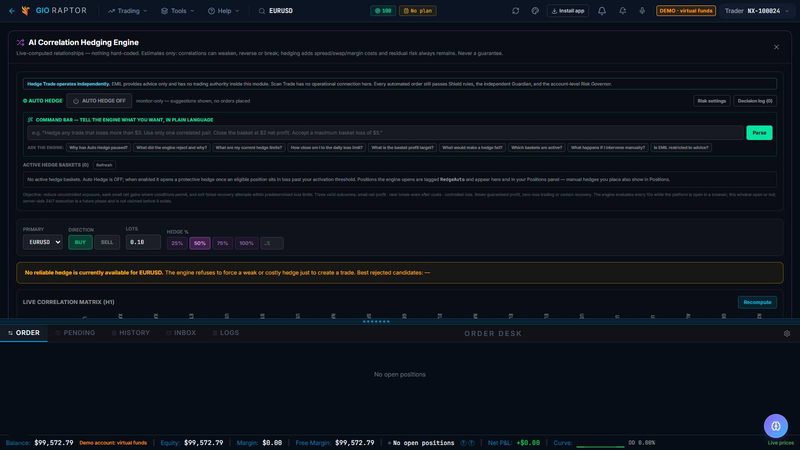The image size is (800, 450).
Task: Click the alert bell with plus icon
Action: coord(622,11)
